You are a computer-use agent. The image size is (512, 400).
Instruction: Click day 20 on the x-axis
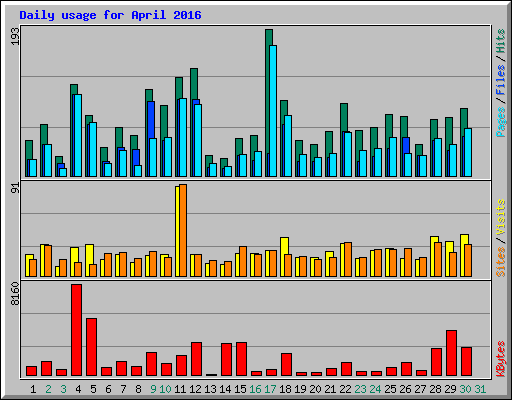coord(315,389)
